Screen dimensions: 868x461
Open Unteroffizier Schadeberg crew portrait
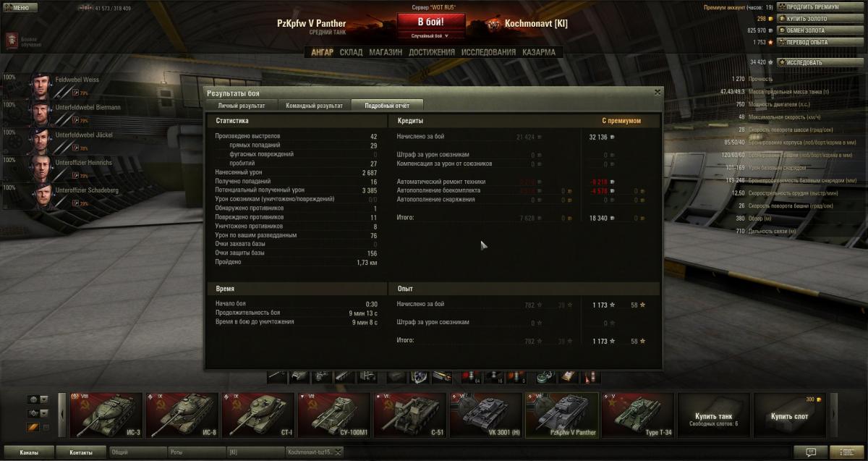(40, 196)
